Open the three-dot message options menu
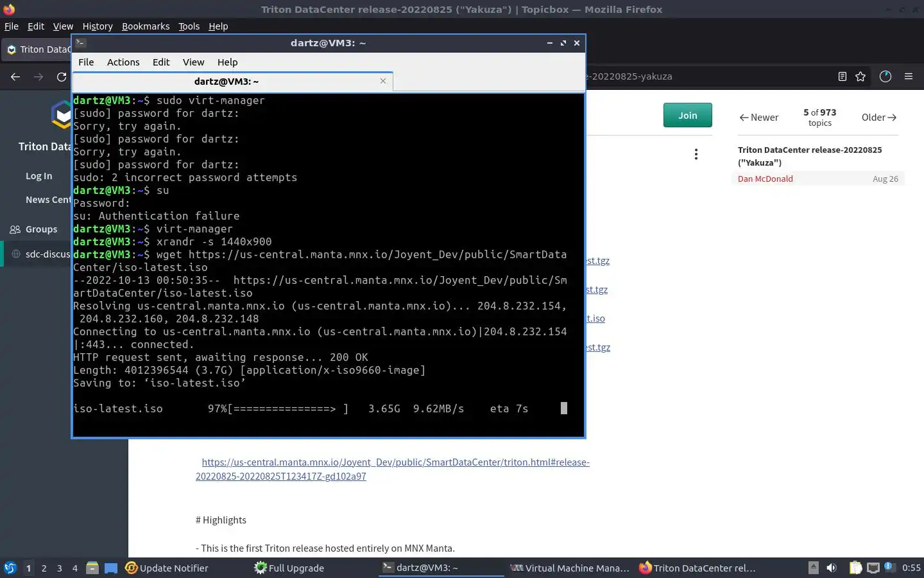 coord(696,154)
